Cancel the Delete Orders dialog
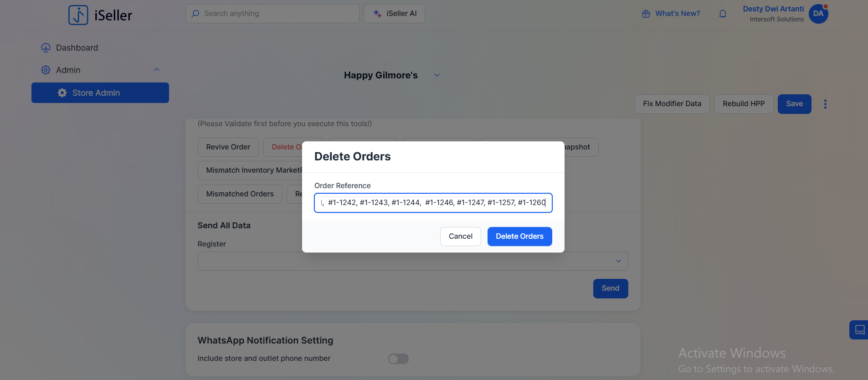The image size is (868, 380). 460,236
